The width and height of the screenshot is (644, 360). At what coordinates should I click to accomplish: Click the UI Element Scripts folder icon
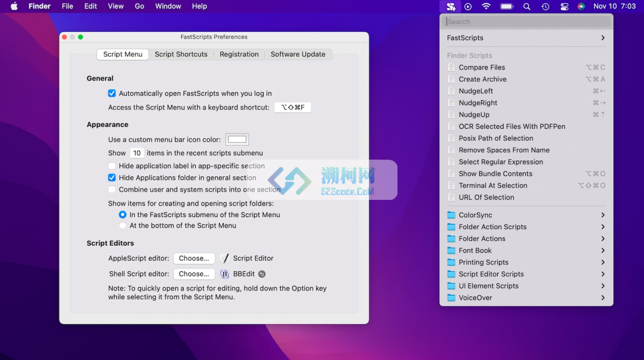pos(451,286)
